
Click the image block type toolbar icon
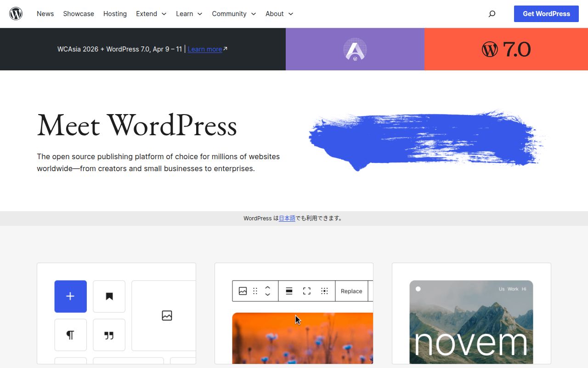(243, 291)
